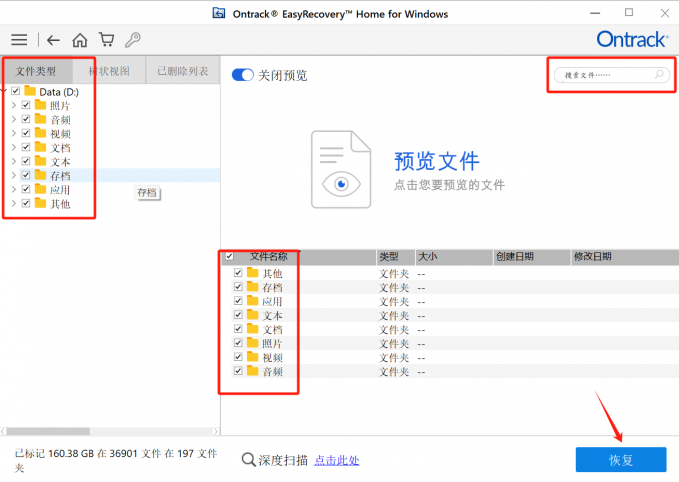Click the key activation icon
The height and width of the screenshot is (482, 679).
pos(132,40)
